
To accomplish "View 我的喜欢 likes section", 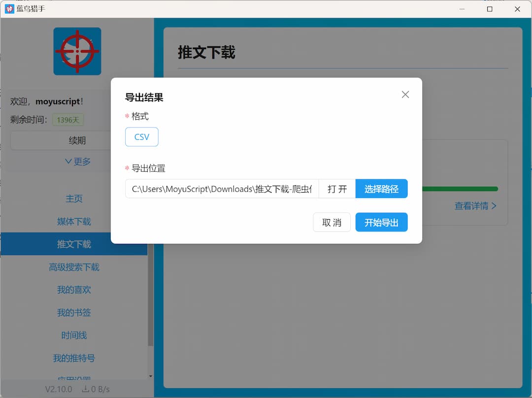I will pyautogui.click(x=74, y=290).
